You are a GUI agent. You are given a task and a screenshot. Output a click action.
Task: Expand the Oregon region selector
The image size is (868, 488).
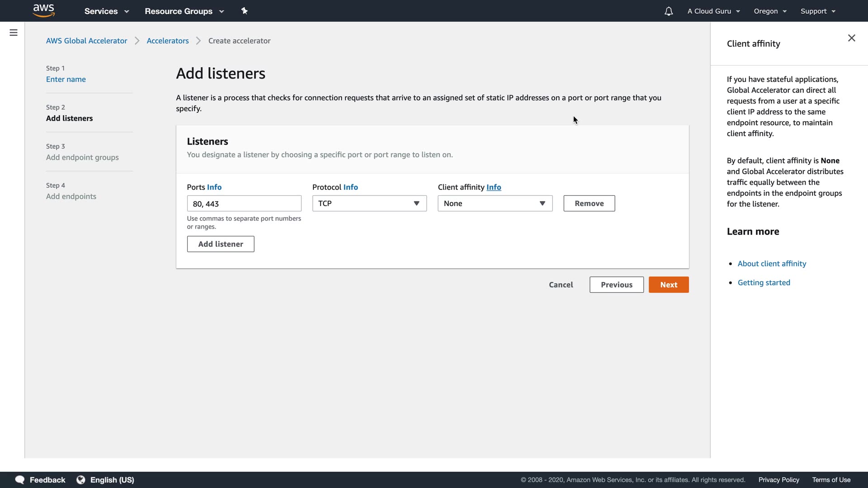click(x=770, y=11)
